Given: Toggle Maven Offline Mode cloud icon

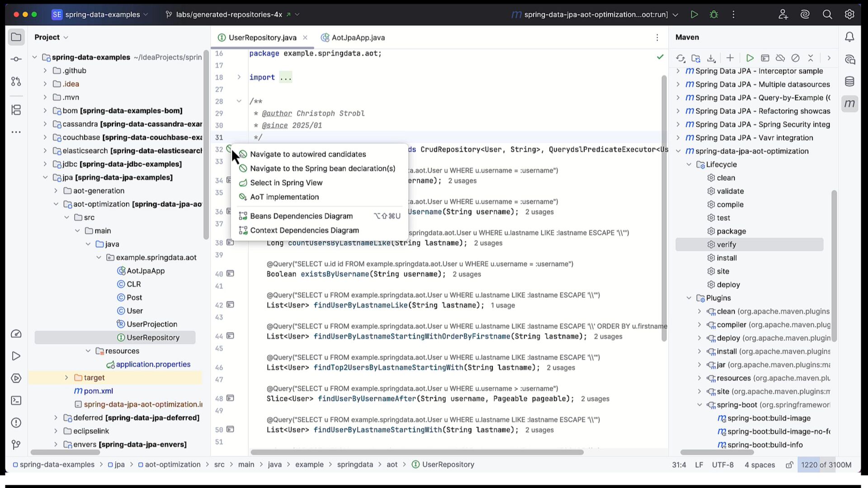Looking at the screenshot, I should [780, 58].
